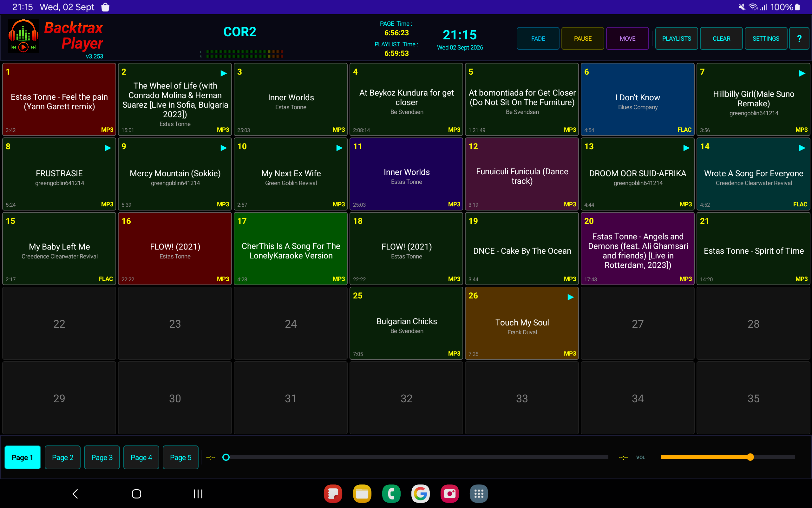Launch the Google app from dock

click(x=420, y=493)
